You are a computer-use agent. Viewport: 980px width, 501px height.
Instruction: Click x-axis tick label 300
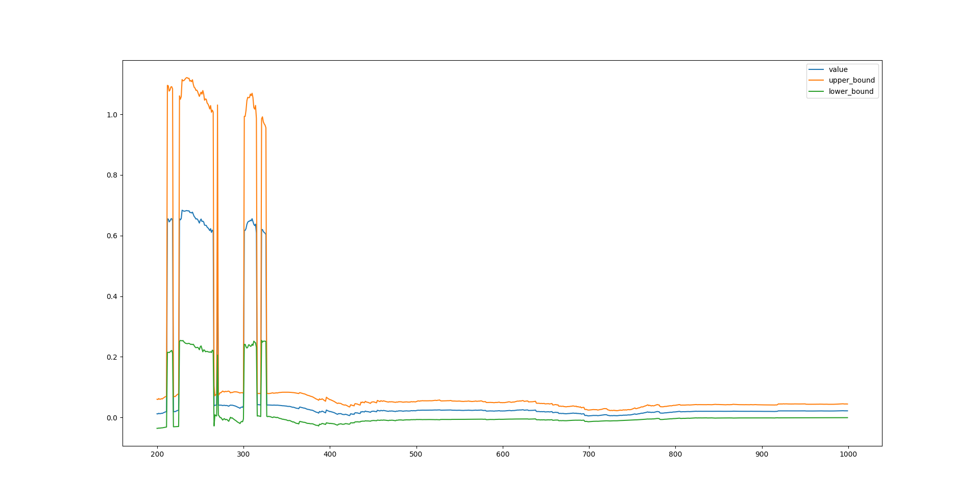click(x=243, y=455)
